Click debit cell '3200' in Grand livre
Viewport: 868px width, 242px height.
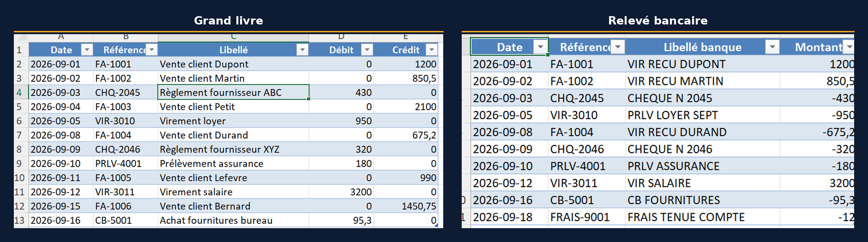341,192
